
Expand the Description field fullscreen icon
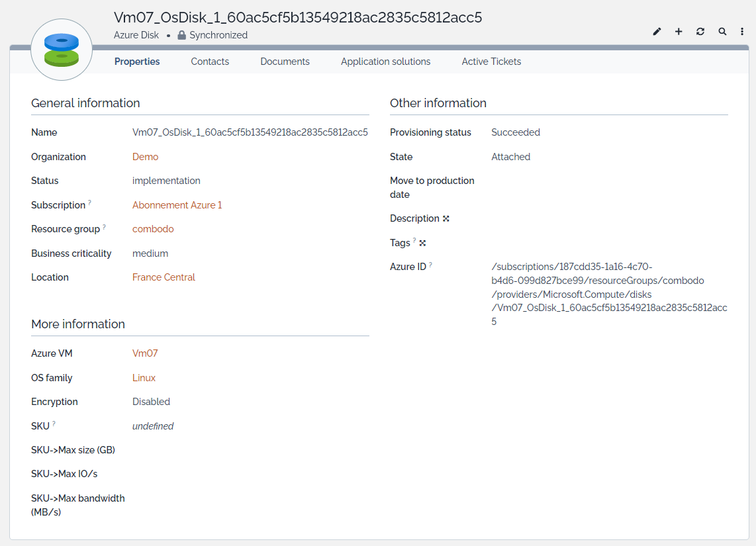(x=446, y=219)
